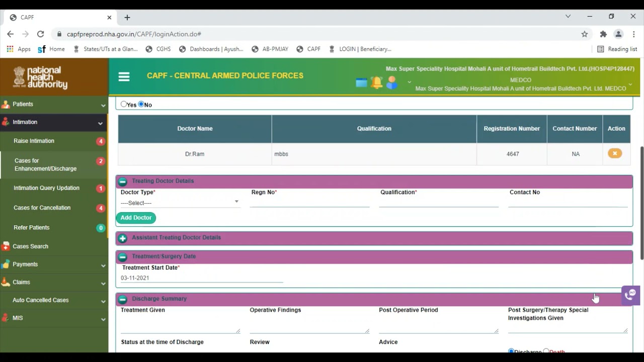The image size is (644, 362).
Task: Open States/UTs at a Glan... bookmark
Action: coord(105,49)
